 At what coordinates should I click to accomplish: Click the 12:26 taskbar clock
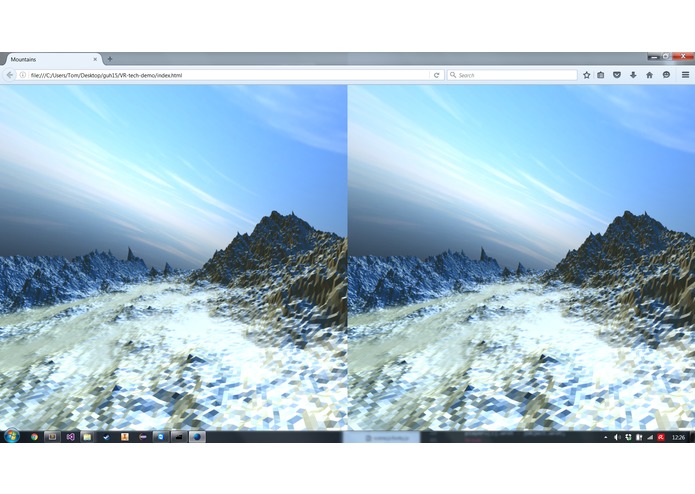click(678, 437)
